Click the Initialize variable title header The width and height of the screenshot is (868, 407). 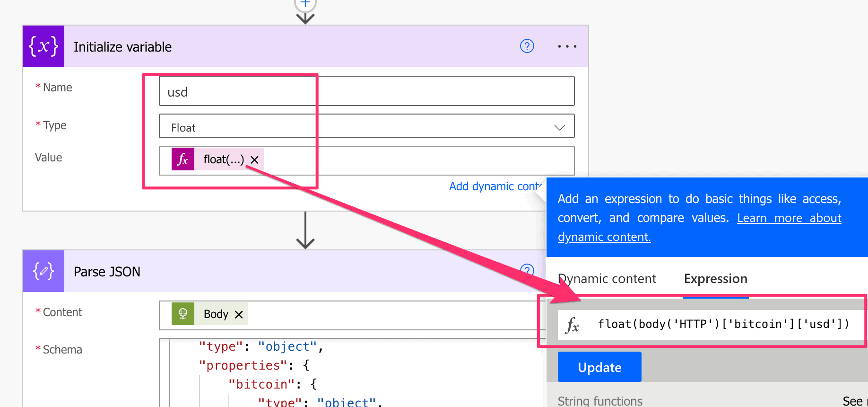pos(122,47)
